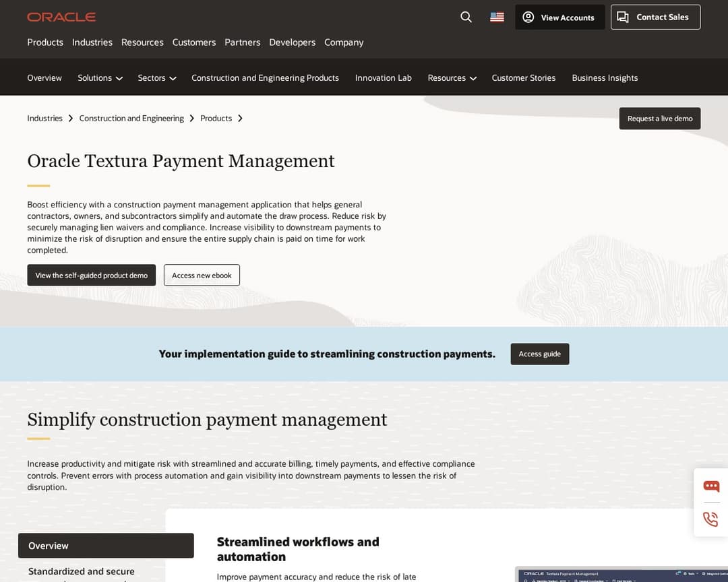Open the Partners menu
This screenshot has width=728, height=582.
243,42
